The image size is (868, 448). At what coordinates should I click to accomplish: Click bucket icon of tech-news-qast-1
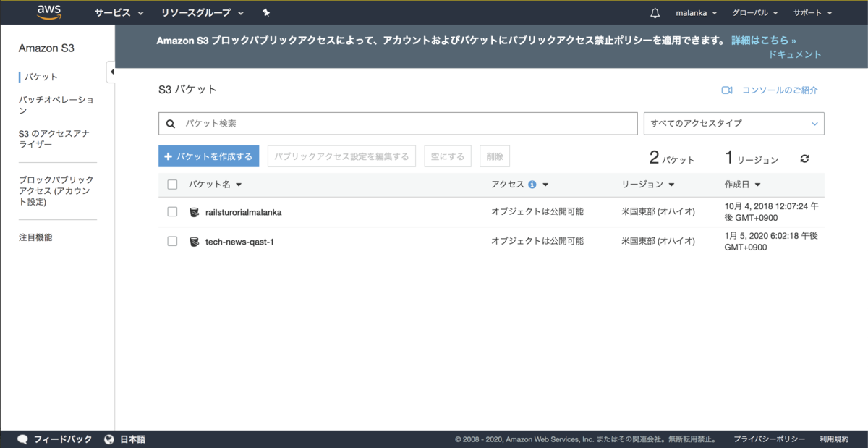point(194,242)
